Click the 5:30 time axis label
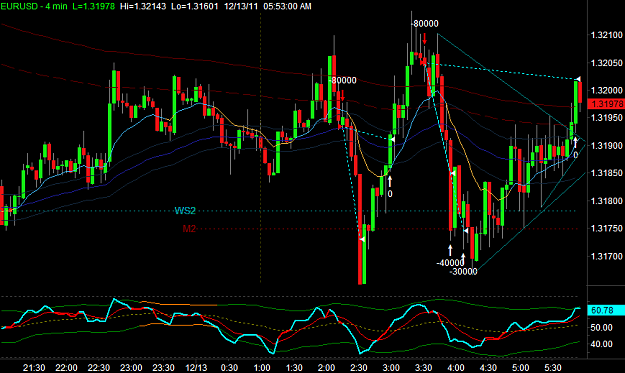 point(553,368)
